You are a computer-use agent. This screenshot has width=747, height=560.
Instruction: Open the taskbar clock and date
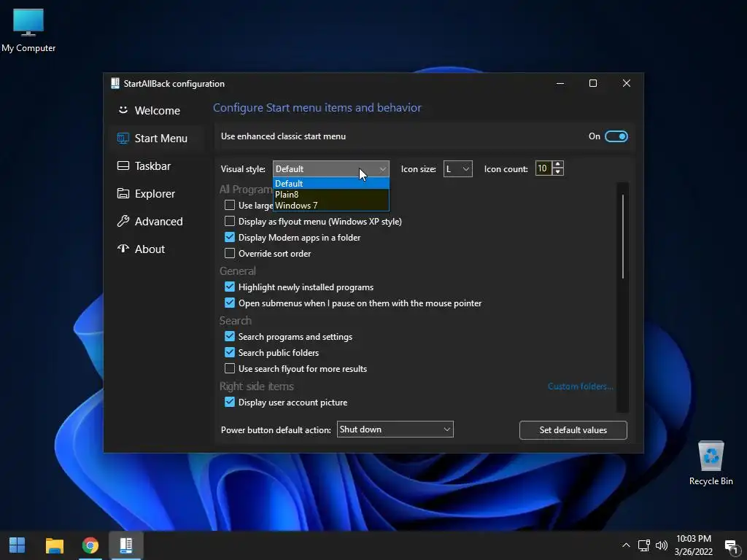pos(694,545)
